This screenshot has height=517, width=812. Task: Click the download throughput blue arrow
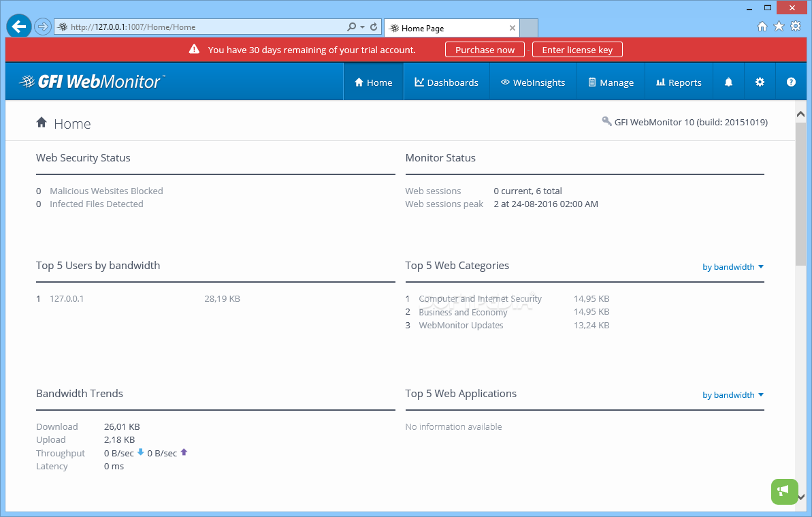coord(140,452)
